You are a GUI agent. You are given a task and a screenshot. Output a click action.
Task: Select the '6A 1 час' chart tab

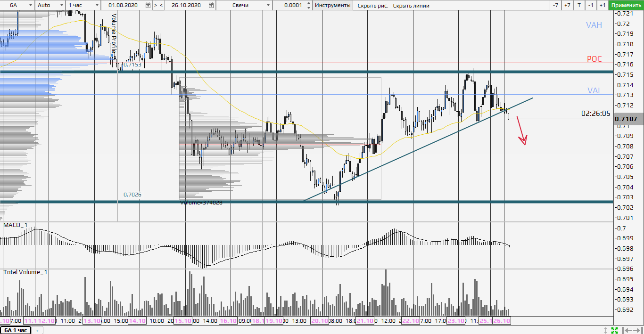click(x=16, y=330)
